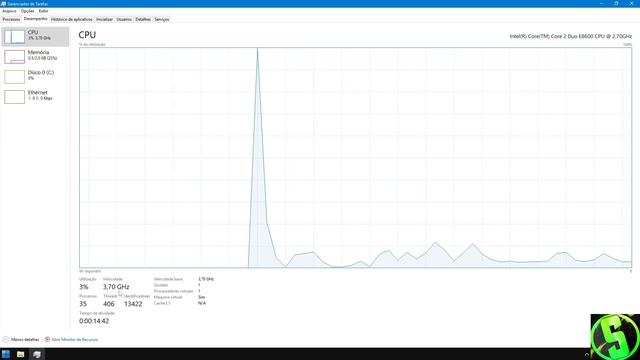Expand the system tray hidden icons chevron
Image resolution: width=640 pixels, height=360 pixels.
tap(587, 354)
